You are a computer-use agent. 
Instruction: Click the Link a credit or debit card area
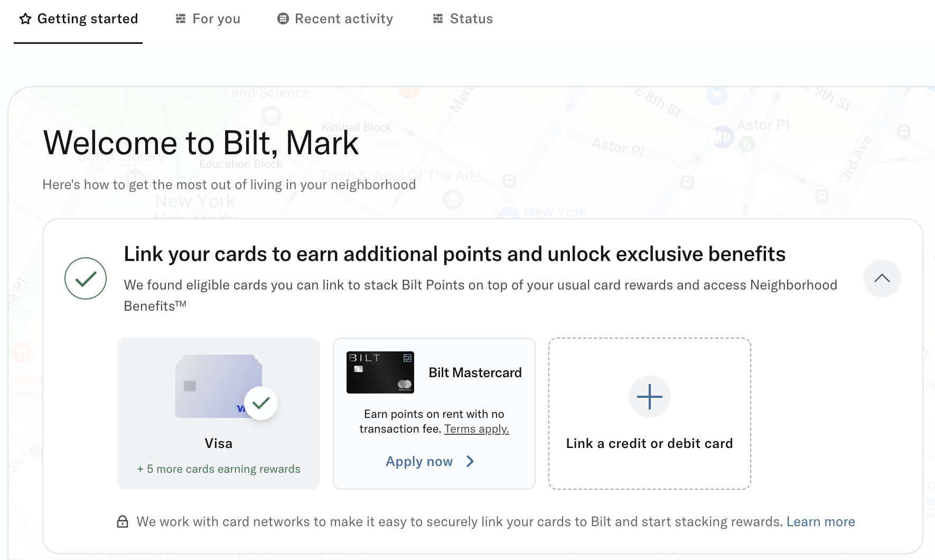coord(649,443)
